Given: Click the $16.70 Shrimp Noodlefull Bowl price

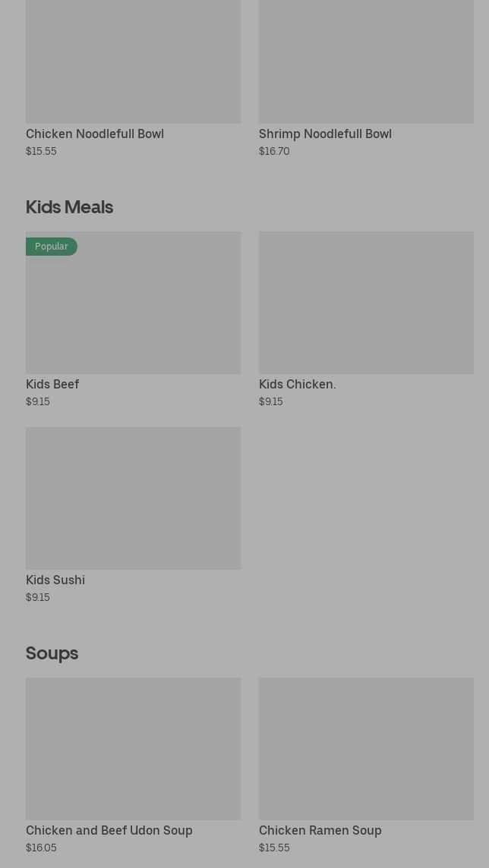Looking at the screenshot, I should pyautogui.click(x=274, y=151).
